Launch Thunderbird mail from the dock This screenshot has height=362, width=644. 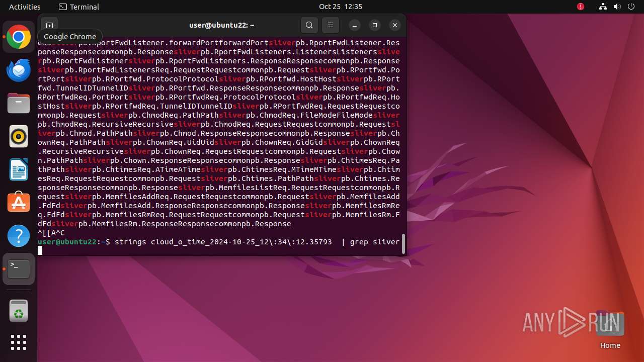19,70
